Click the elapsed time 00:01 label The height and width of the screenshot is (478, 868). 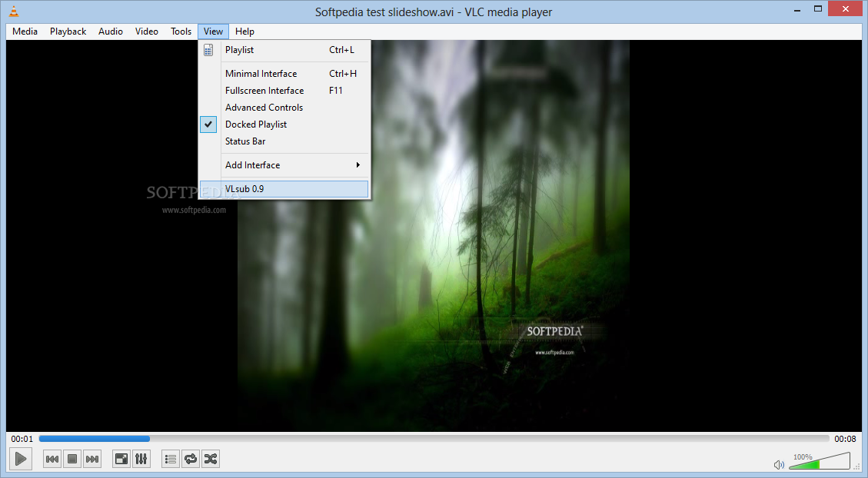[22, 439]
